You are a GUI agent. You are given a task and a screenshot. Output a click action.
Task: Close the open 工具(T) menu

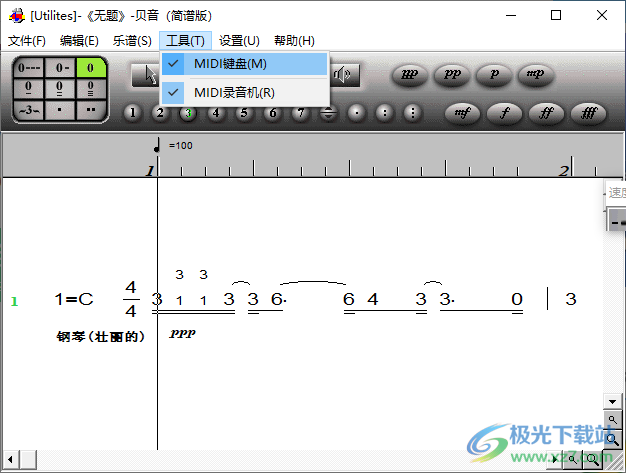185,41
